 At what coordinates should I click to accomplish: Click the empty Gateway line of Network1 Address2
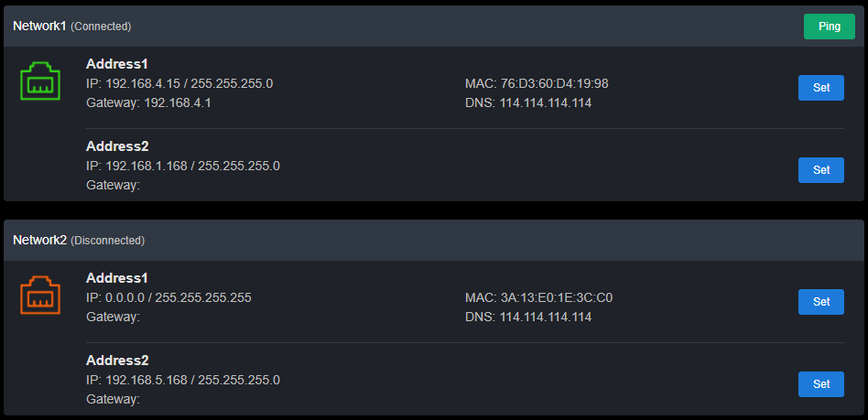point(113,185)
